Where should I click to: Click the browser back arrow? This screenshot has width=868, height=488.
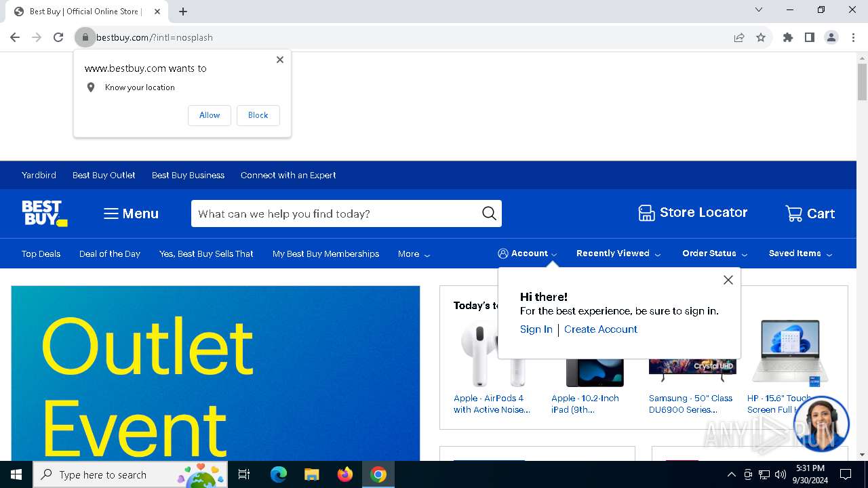click(15, 37)
